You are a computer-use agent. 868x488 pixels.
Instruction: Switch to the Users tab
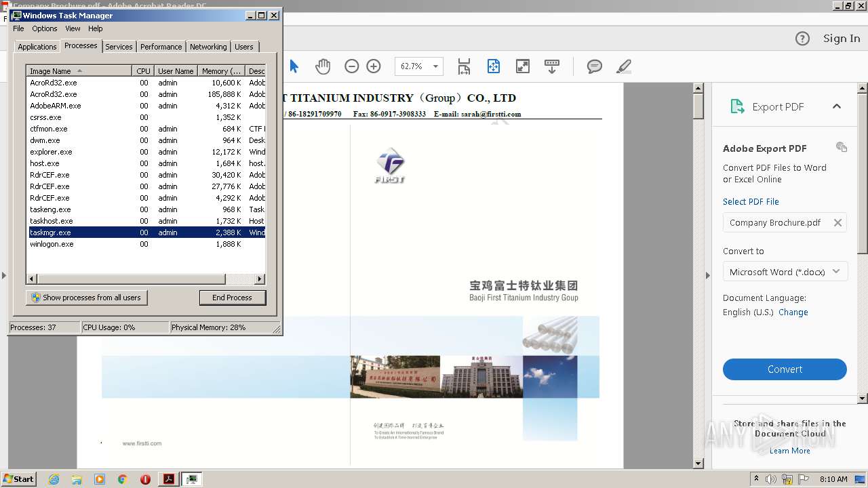click(x=243, y=47)
